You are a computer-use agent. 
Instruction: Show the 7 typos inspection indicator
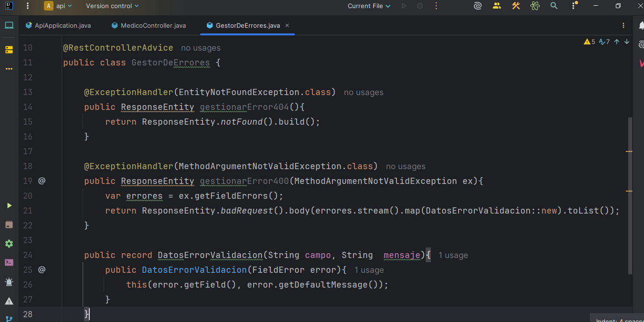(x=604, y=42)
